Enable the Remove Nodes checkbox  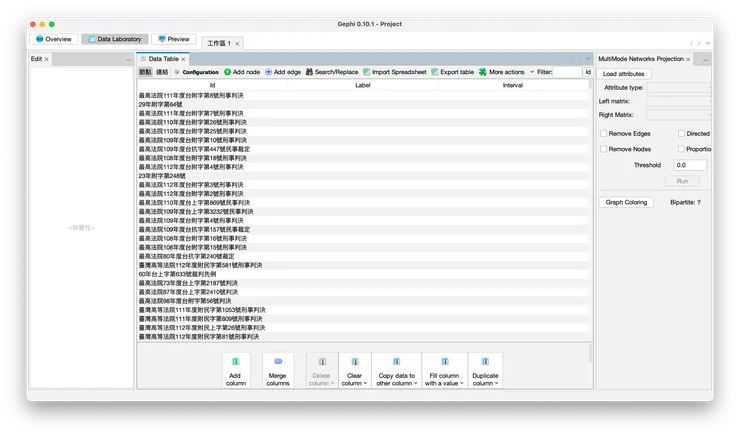coord(604,149)
